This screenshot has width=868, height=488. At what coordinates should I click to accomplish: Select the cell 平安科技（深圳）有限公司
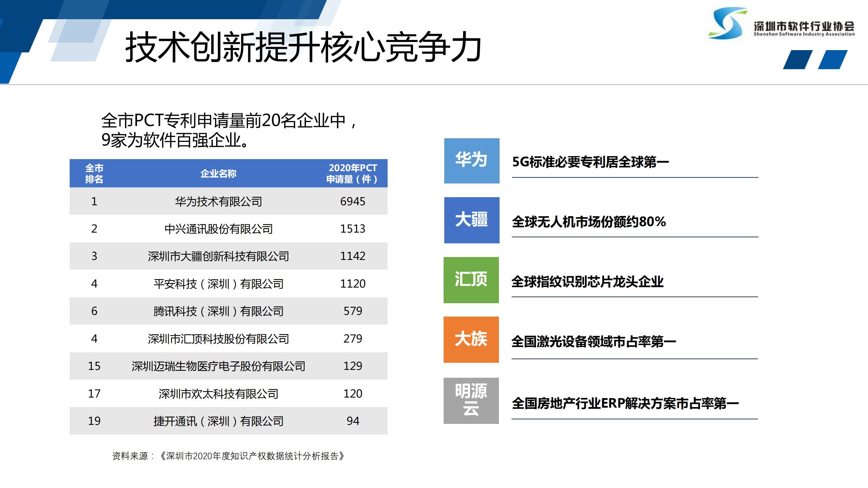(218, 284)
